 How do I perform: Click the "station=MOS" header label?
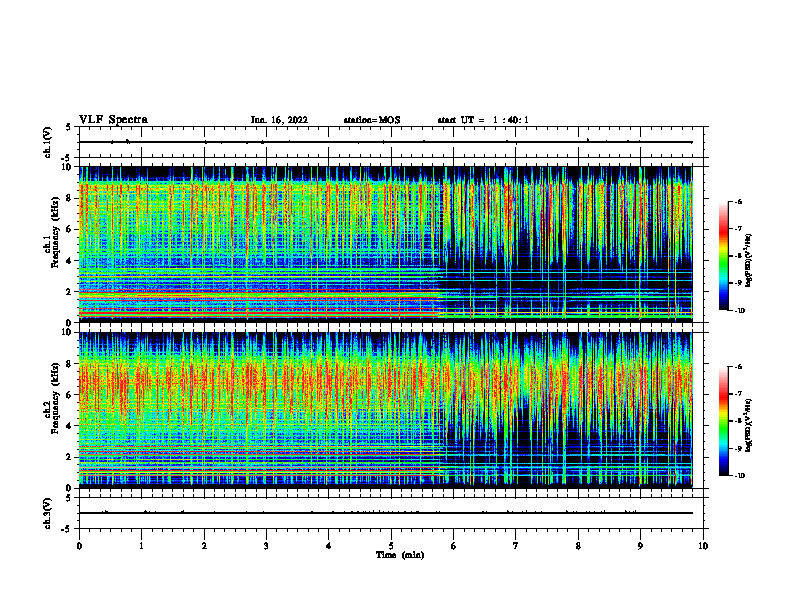point(372,120)
